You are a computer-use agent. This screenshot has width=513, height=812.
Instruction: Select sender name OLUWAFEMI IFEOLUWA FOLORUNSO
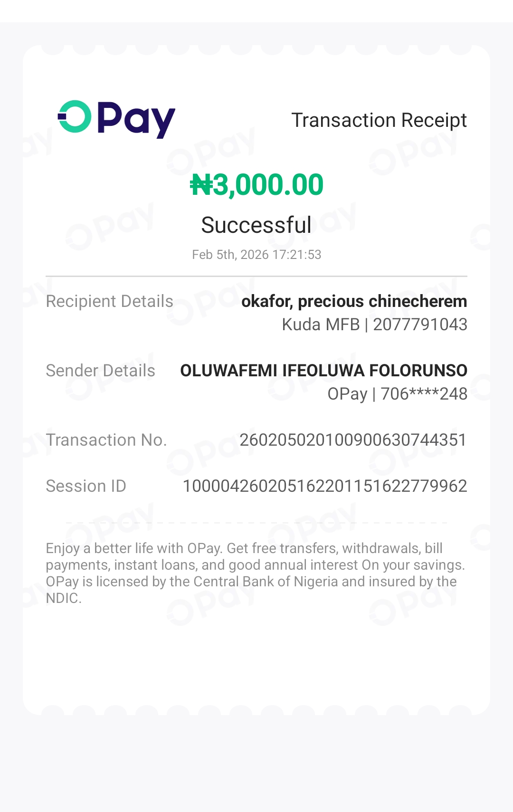(x=323, y=371)
